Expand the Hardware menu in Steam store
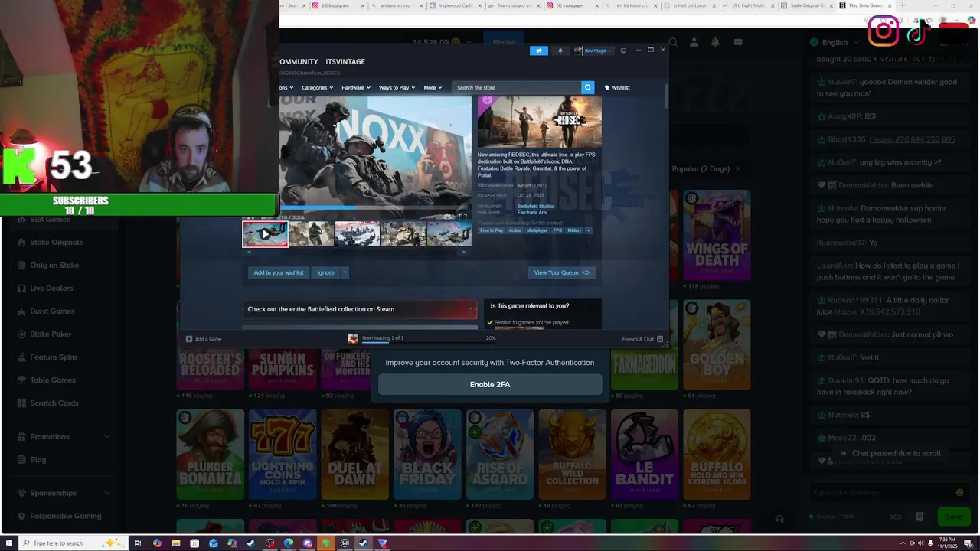This screenshot has height=551, width=980. (x=356, y=87)
